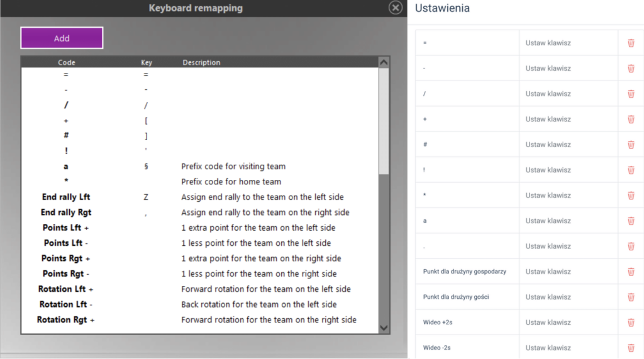Delete the 'Punkt dla drużyny gości' row
Viewport: 644px width, 359px height.
pyautogui.click(x=631, y=297)
